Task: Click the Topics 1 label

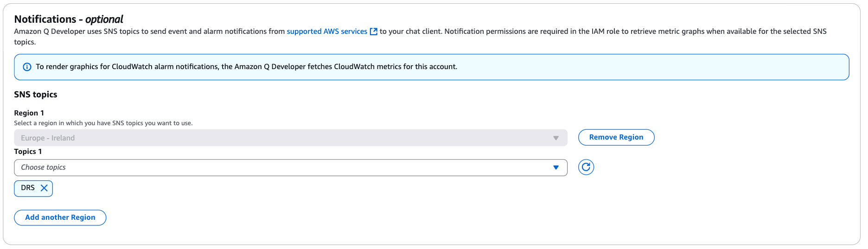Action: click(x=28, y=152)
